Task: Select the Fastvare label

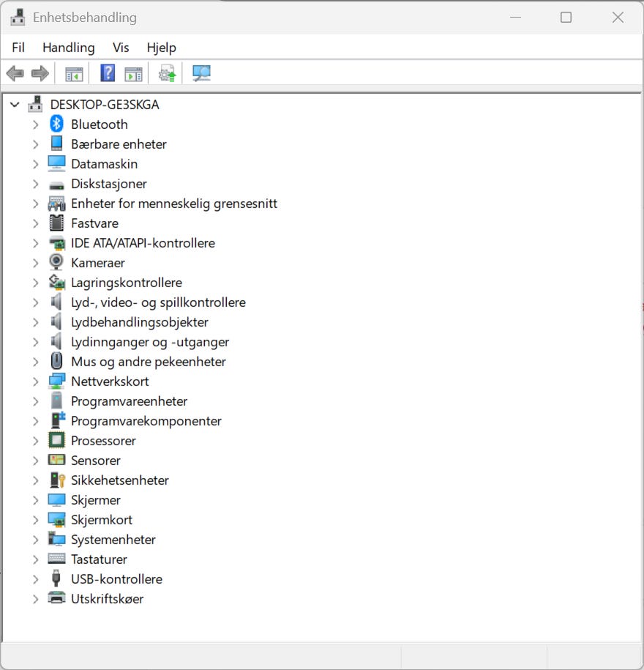Action: click(95, 223)
